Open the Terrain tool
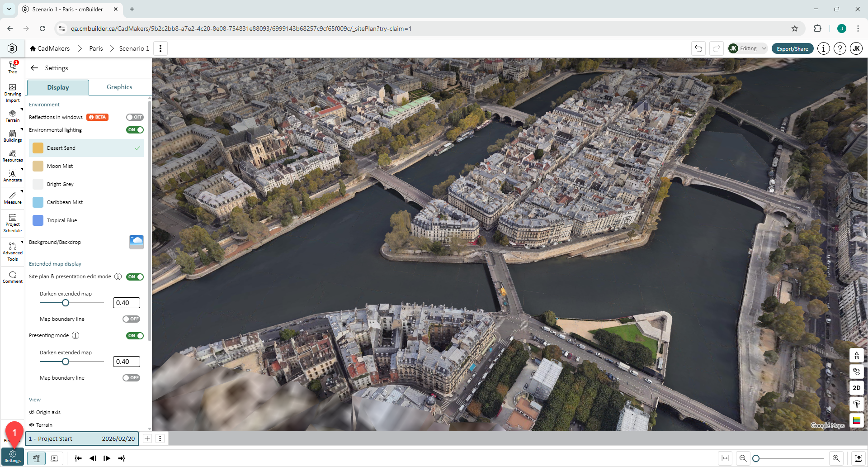The height and width of the screenshot is (467, 868). click(x=13, y=116)
